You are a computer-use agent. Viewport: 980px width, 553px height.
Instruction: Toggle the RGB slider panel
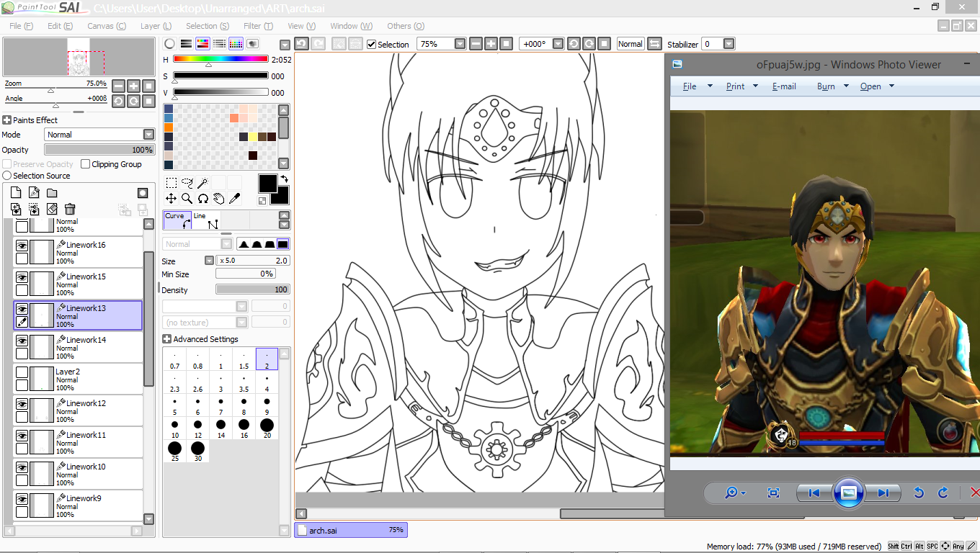[x=186, y=44]
